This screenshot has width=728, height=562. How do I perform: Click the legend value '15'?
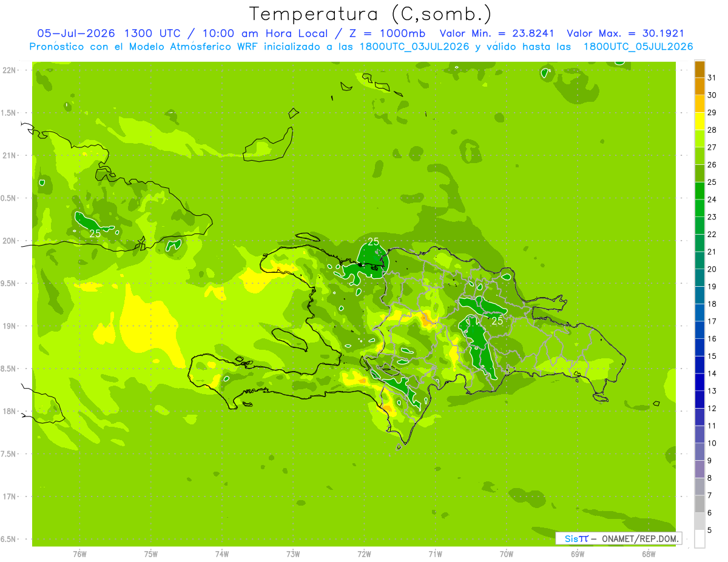coord(712,356)
